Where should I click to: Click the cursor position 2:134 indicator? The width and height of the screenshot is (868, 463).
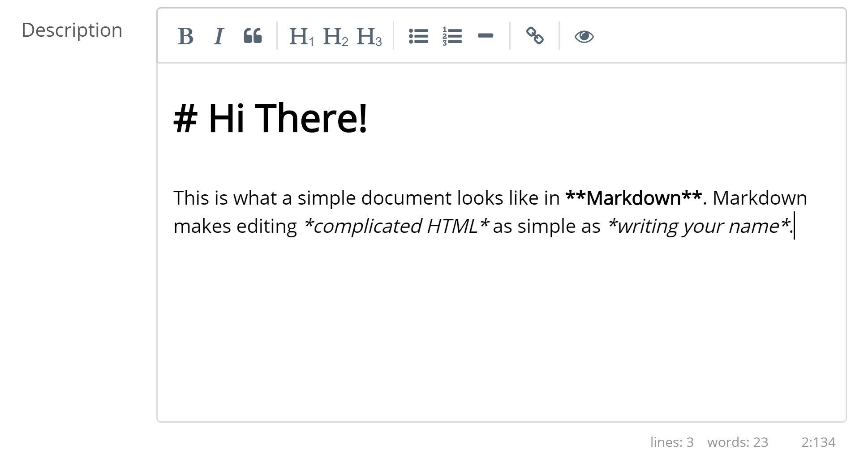818,442
